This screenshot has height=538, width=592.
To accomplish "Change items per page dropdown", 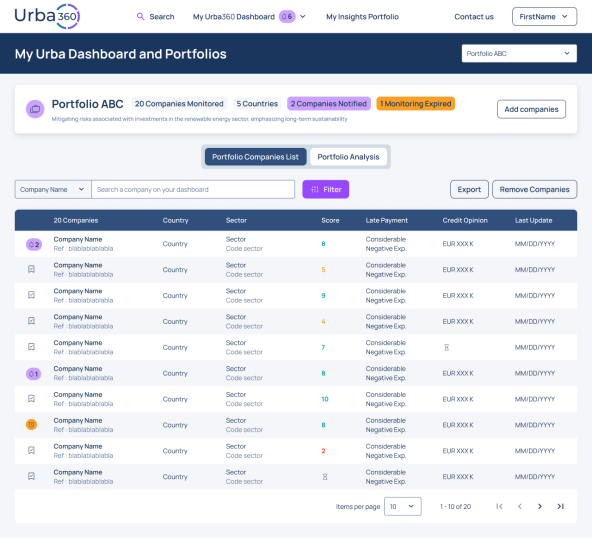I will (x=402, y=506).
